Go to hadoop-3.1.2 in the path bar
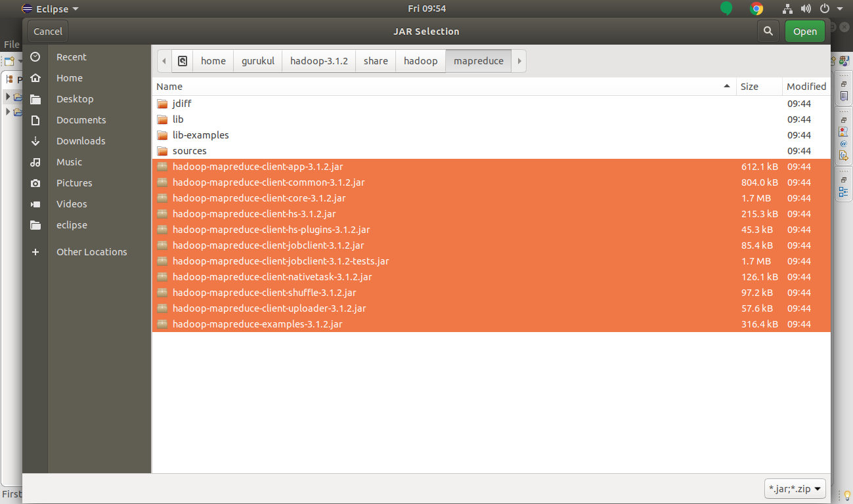 (319, 61)
